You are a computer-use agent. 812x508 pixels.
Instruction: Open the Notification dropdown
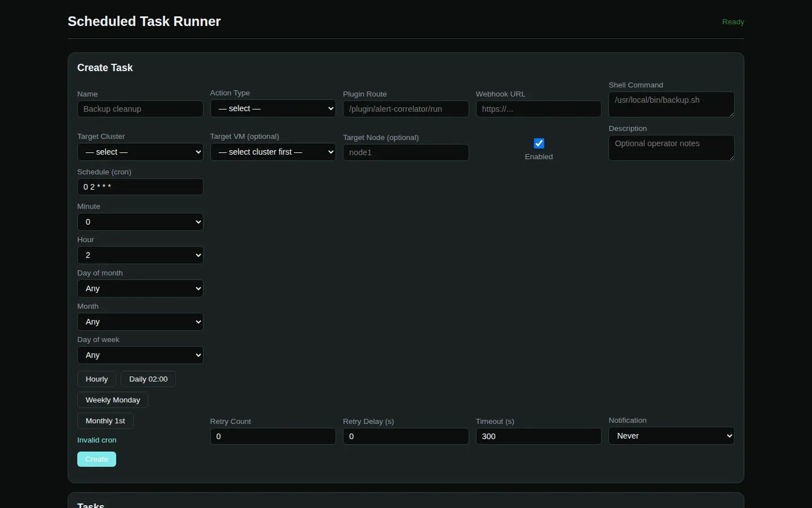[672, 436]
